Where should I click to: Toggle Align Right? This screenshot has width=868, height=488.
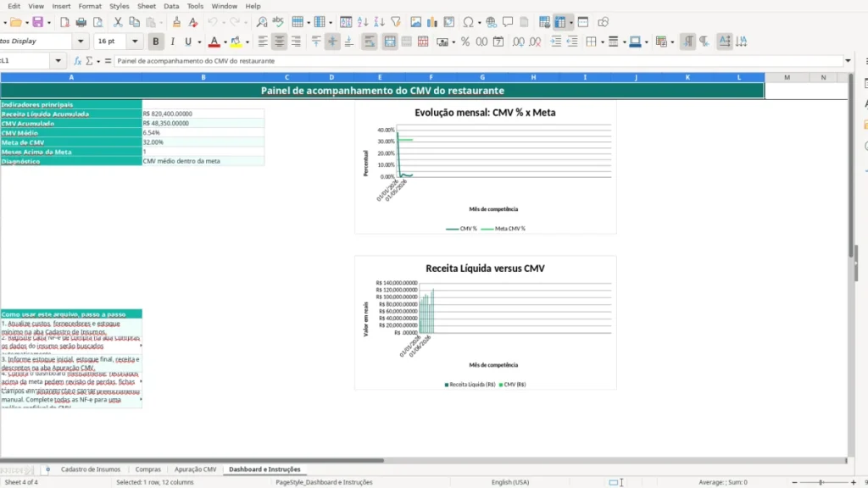tap(296, 42)
